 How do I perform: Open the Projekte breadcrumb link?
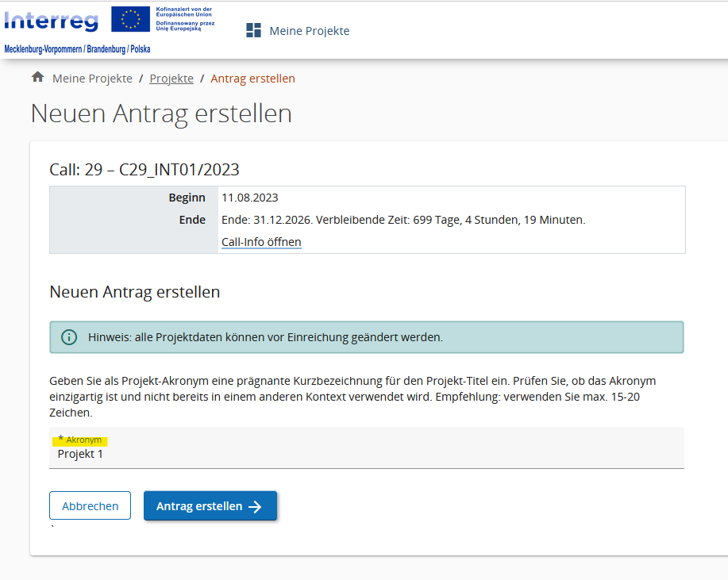point(171,79)
